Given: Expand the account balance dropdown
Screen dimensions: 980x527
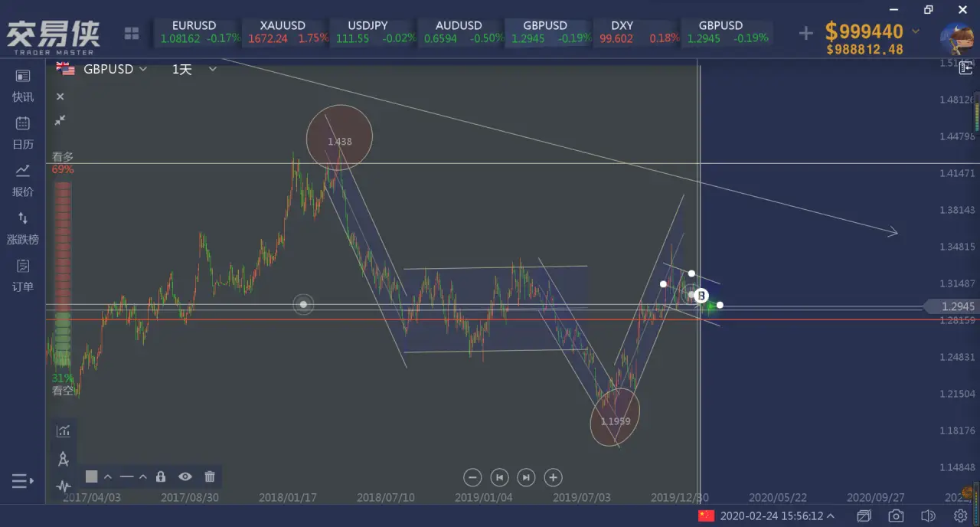Looking at the screenshot, I should (x=916, y=31).
